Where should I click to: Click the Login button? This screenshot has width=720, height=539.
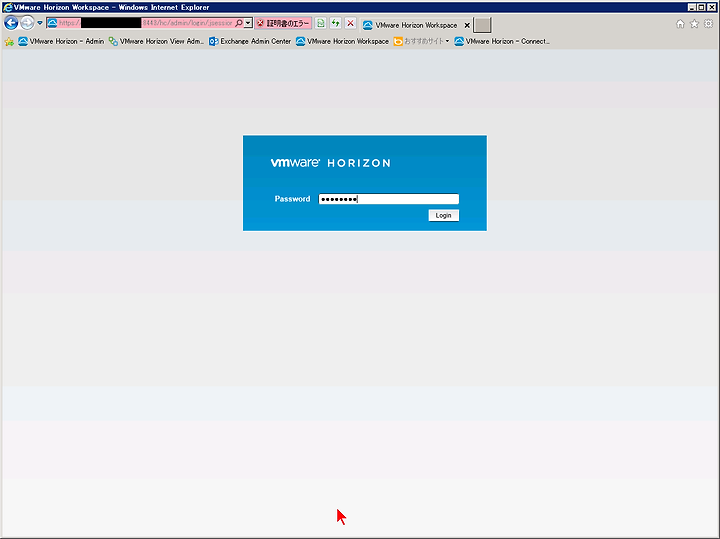point(444,215)
